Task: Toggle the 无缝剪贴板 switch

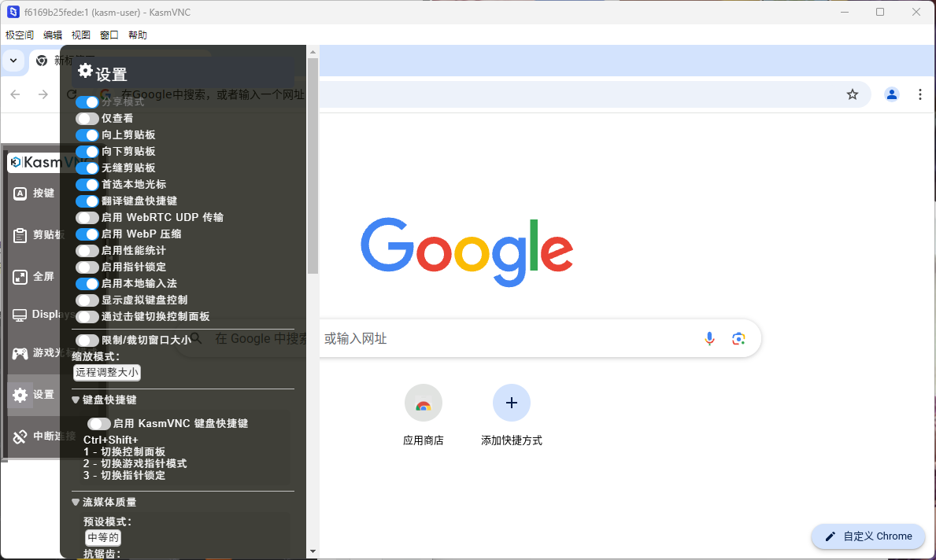Action: pyautogui.click(x=87, y=168)
